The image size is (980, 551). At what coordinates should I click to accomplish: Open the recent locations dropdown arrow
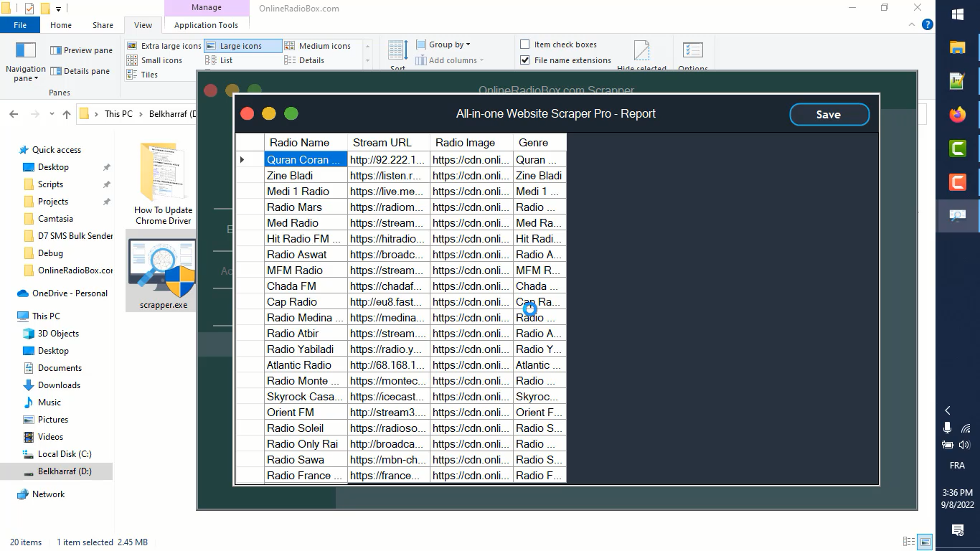(52, 114)
